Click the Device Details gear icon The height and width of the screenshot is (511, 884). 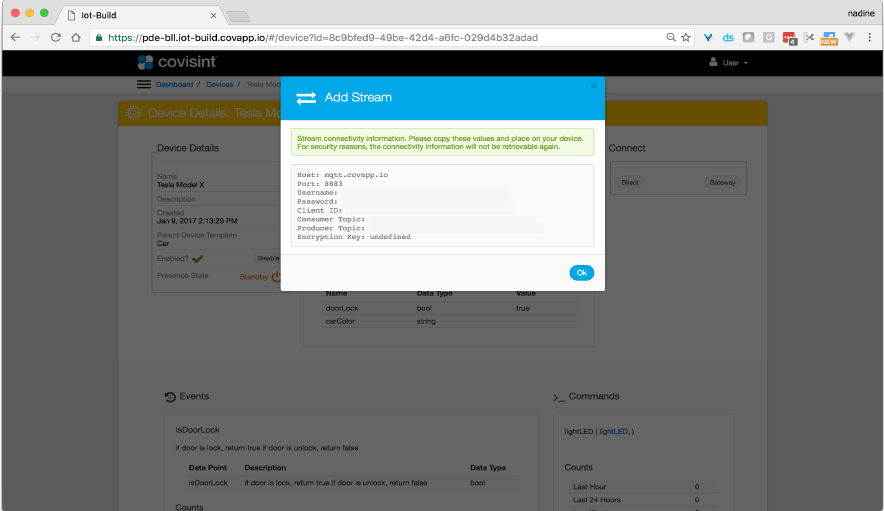[x=133, y=113]
